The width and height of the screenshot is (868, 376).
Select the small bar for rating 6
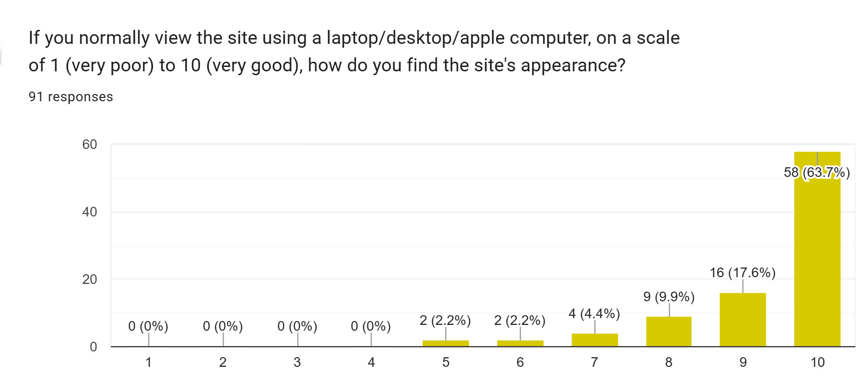(520, 343)
